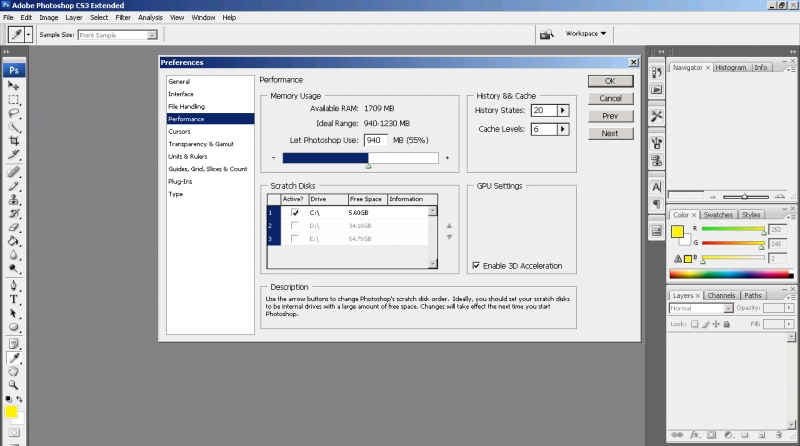
Task: Open the History States dropdown arrow
Action: [x=563, y=110]
